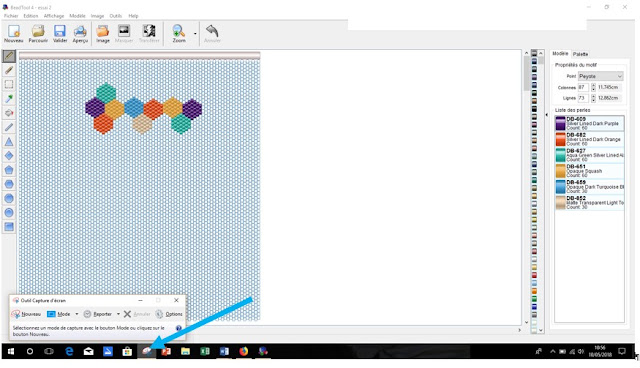
Task: Switch to the Modèle tab in side panel
Action: [x=560, y=53]
